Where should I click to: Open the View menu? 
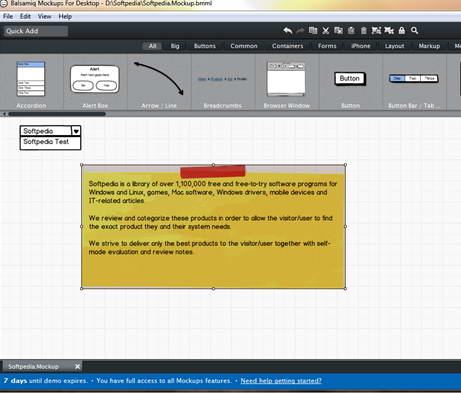(44, 16)
